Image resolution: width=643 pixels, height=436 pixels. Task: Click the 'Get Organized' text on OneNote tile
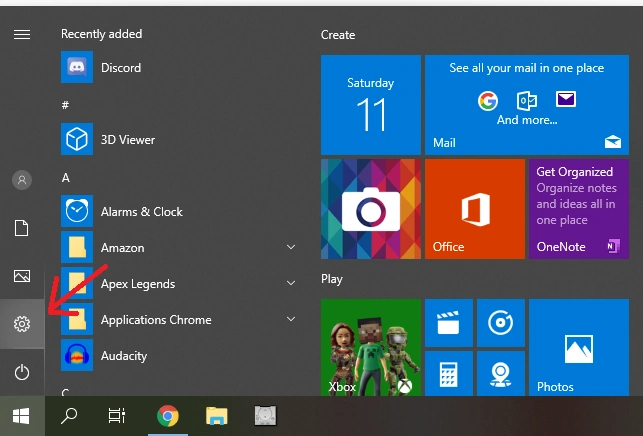click(575, 172)
